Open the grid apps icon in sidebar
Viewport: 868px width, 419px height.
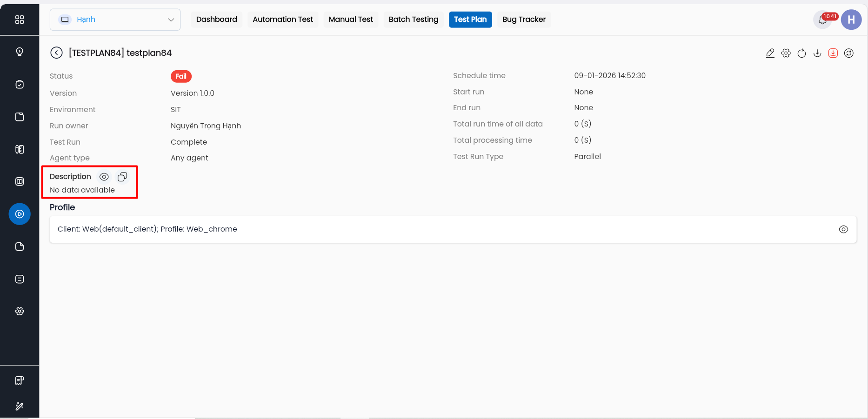(20, 20)
